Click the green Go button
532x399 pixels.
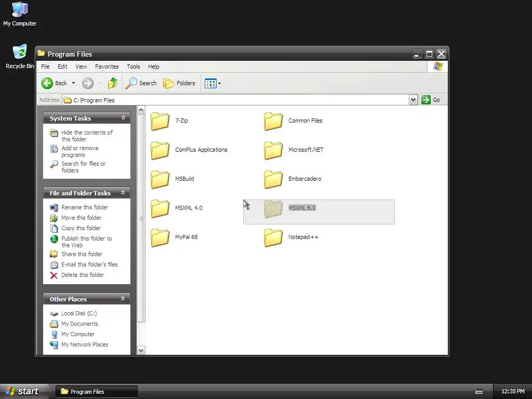point(431,100)
